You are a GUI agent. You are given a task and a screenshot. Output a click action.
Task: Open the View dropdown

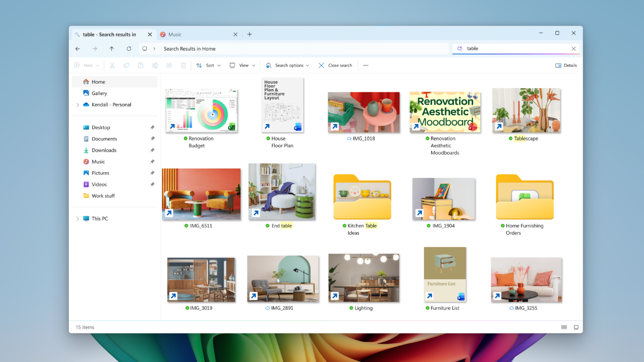coord(242,65)
